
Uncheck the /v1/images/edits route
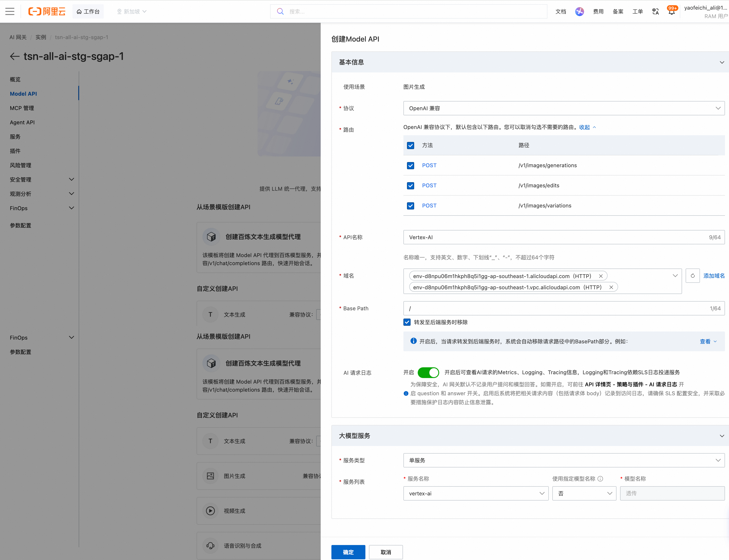coord(411,186)
